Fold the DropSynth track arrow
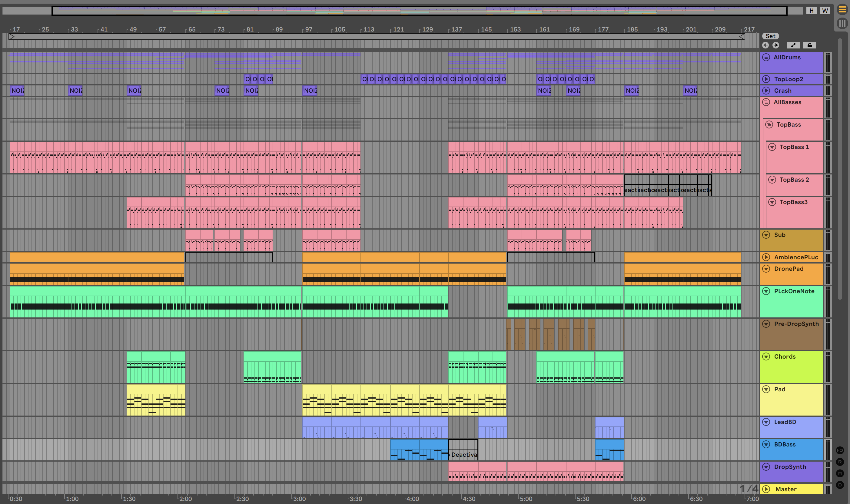The height and width of the screenshot is (504, 850). point(766,467)
